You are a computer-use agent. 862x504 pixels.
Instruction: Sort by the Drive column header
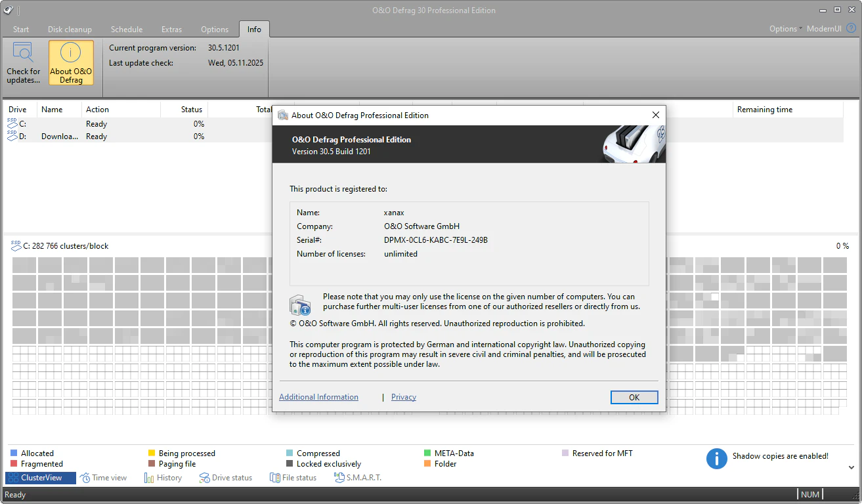(21, 110)
